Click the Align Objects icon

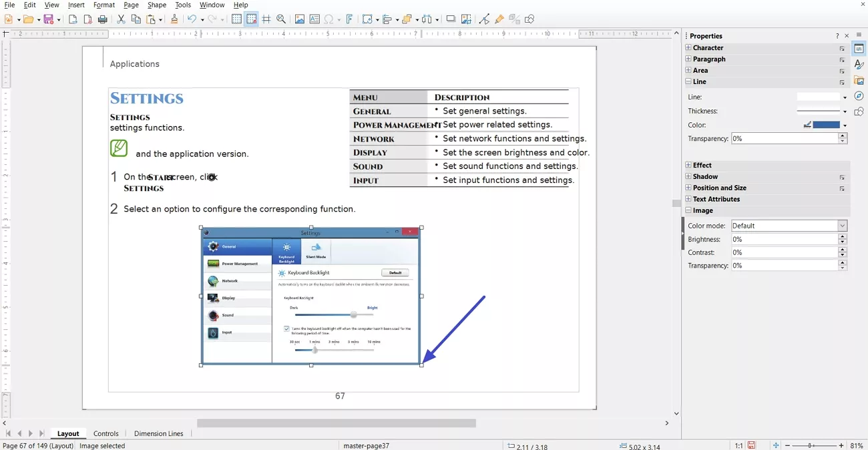[387, 19]
